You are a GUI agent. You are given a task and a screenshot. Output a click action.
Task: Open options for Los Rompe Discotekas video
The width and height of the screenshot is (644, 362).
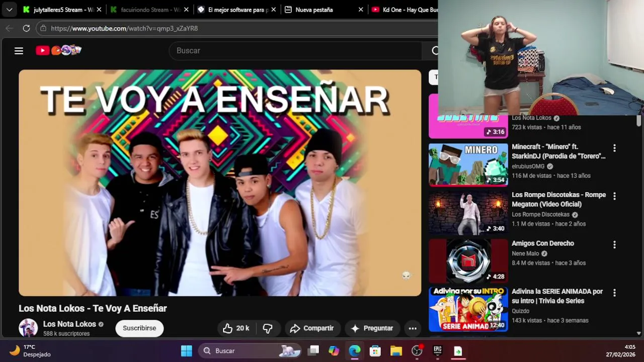[614, 196]
